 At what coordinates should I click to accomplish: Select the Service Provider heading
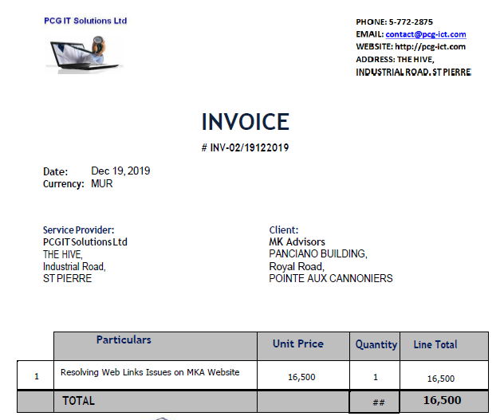click(x=78, y=230)
